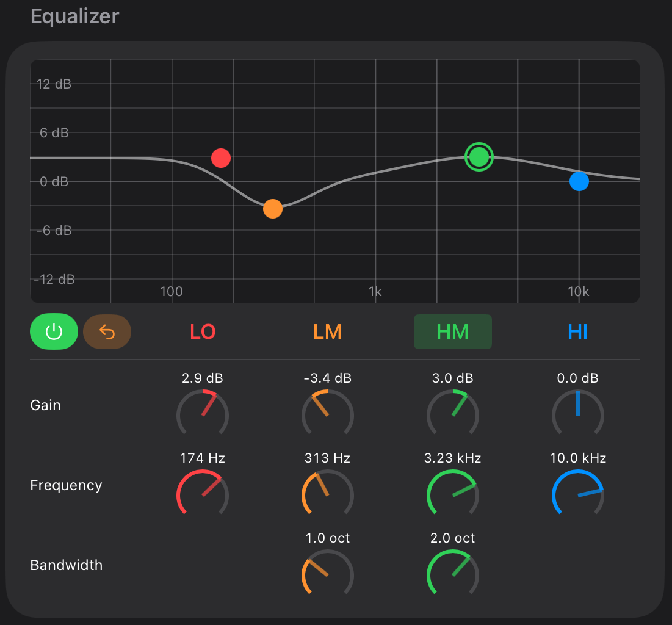The image size is (672, 625).
Task: Click the LO Frequency knob at 174 Hz
Action: 203,494
